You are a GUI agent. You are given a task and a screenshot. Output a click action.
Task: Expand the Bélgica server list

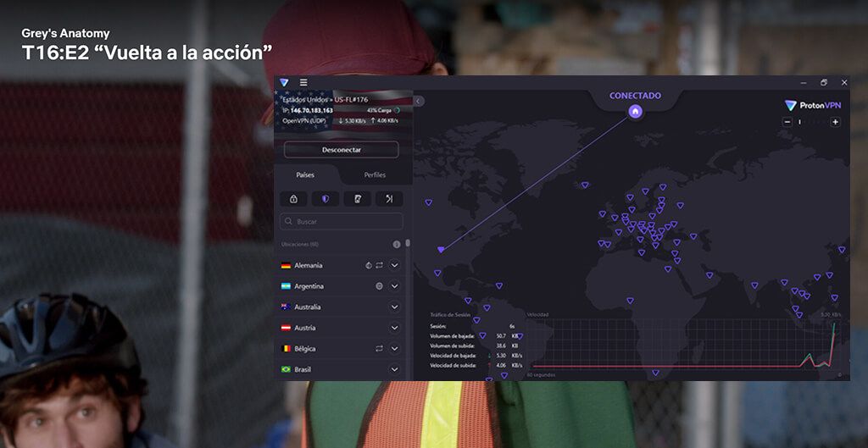[394, 348]
